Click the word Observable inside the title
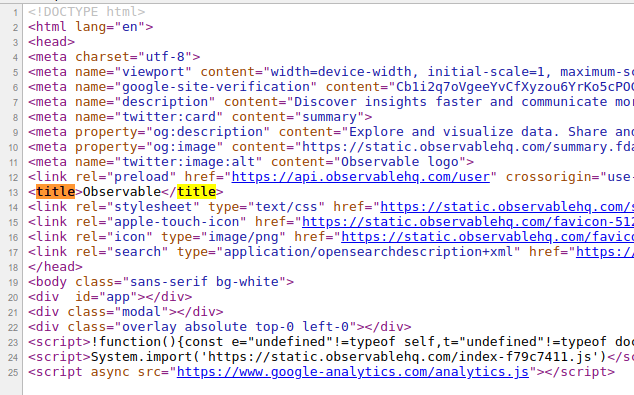Screen dimensions: 634x395 pyautogui.click(x=122, y=192)
